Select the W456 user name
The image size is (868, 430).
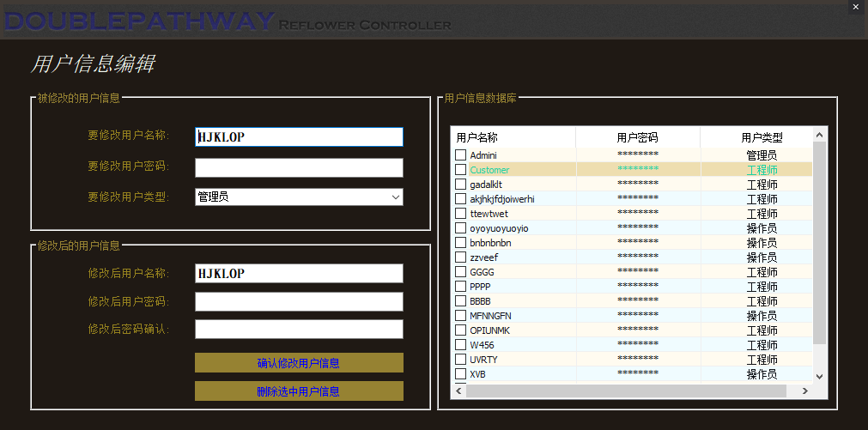coord(482,345)
